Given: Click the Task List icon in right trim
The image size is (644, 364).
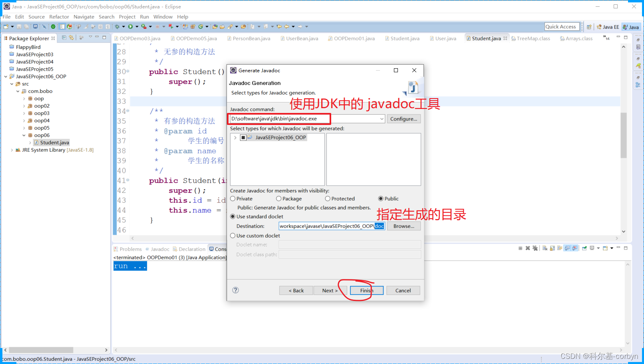Looking at the screenshot, I should (x=638, y=47).
